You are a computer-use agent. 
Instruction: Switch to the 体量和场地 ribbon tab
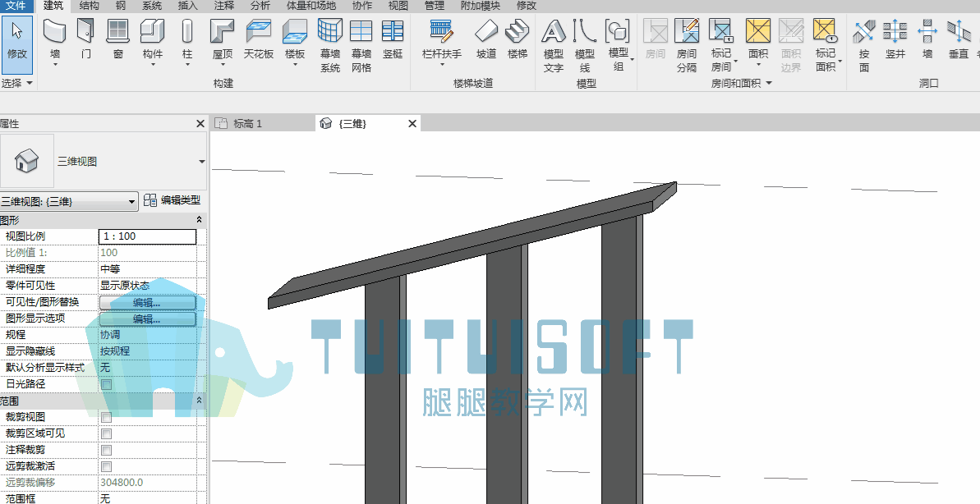coord(311,6)
